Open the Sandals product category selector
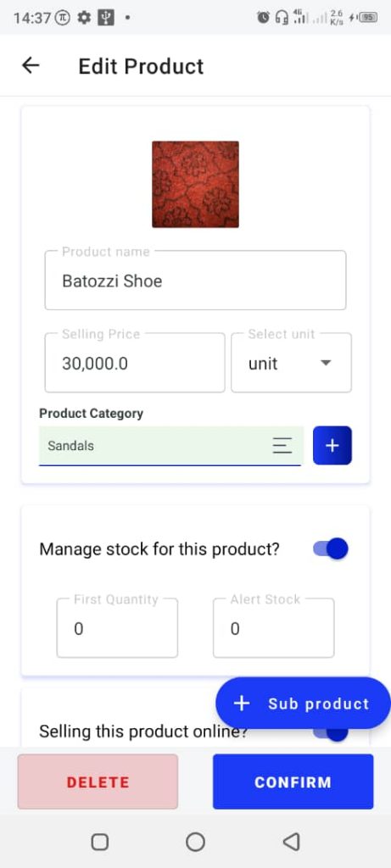391x868 pixels. click(x=170, y=446)
